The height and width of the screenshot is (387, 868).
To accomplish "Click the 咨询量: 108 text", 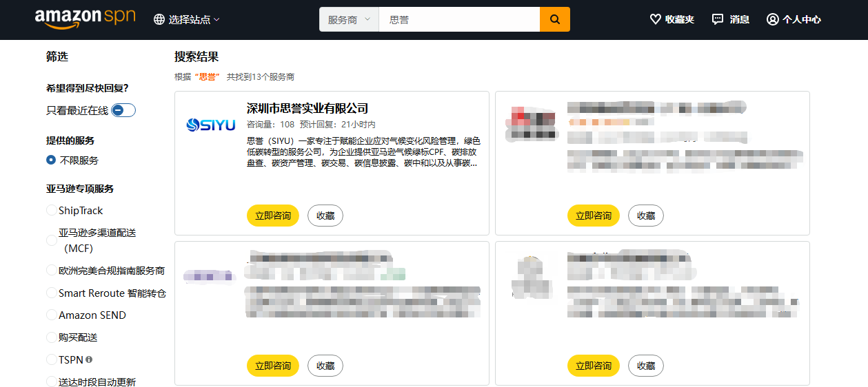I will [x=270, y=125].
